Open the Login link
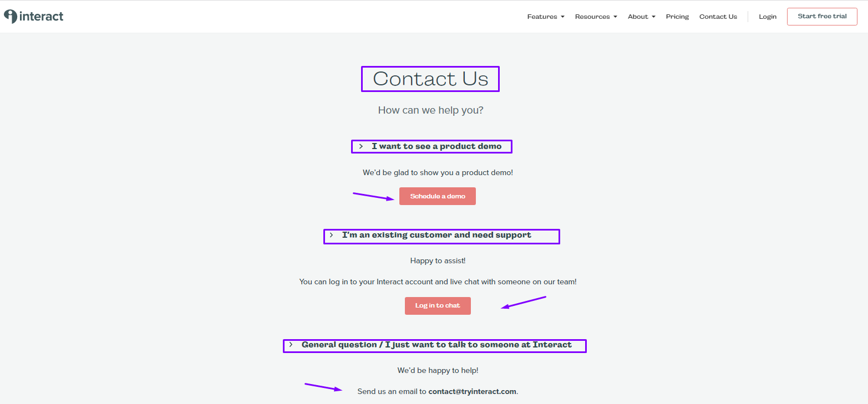Viewport: 868px width, 404px height. click(x=768, y=17)
